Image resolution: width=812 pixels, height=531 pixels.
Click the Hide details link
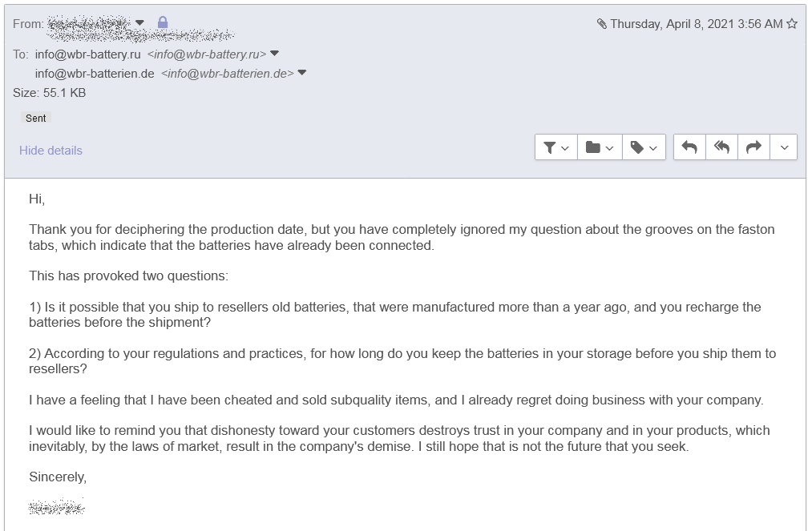pos(50,151)
